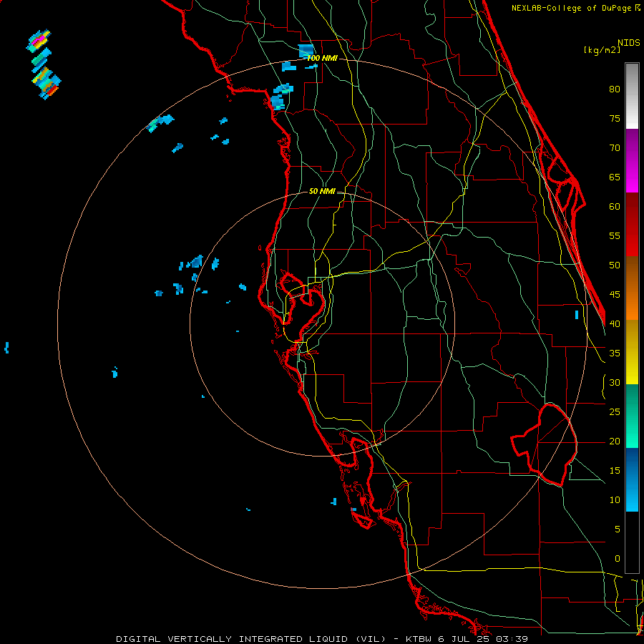This screenshot has height=644, width=644.
Task: Pick the yellow segment of the color bar
Action: [632, 352]
